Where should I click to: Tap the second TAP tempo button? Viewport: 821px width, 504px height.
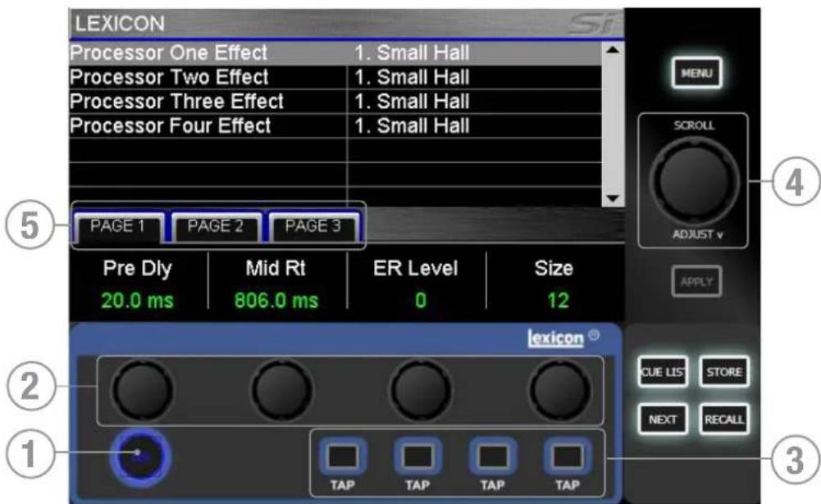(417, 456)
